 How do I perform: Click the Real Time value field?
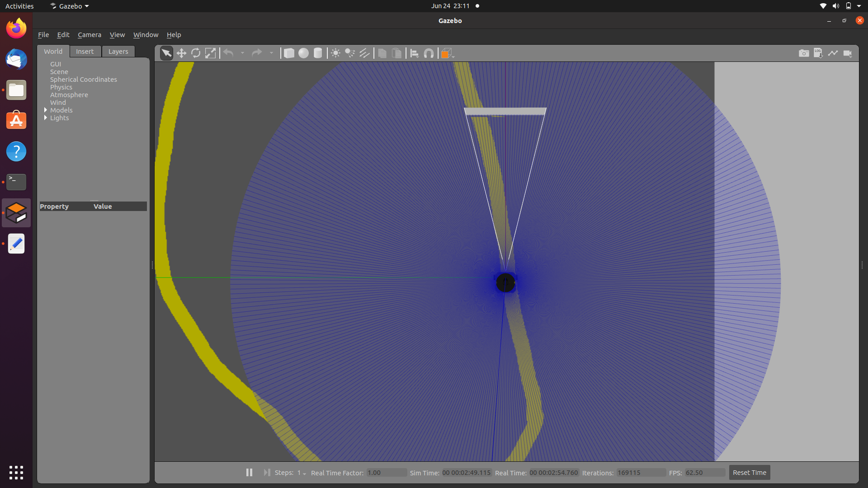tap(554, 473)
